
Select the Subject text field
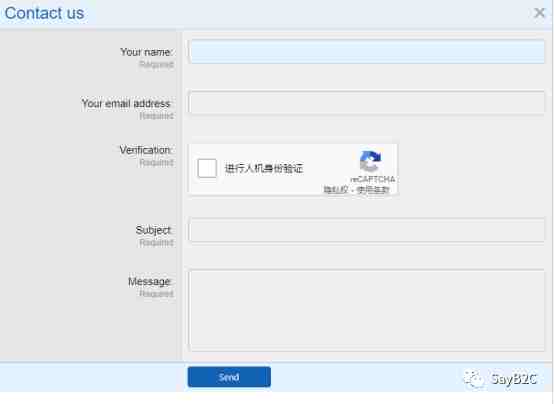coord(367,230)
